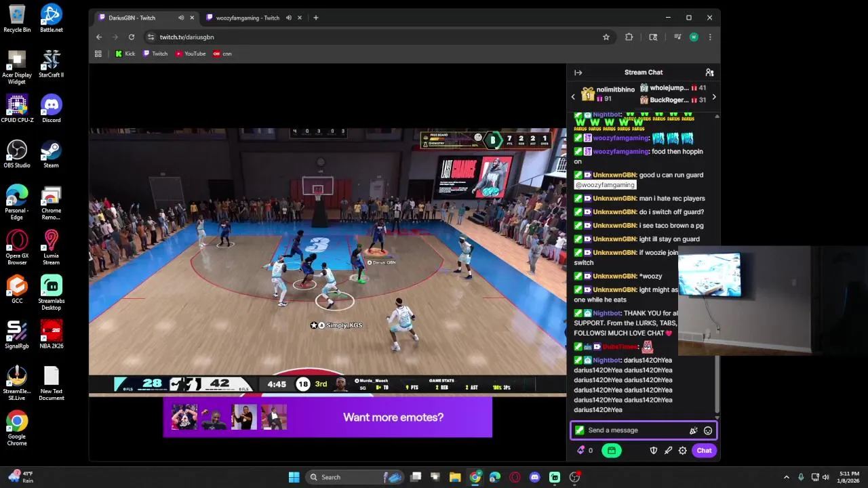Open the Lumia Stream desktop shortcut
The image size is (868, 488).
(51, 247)
